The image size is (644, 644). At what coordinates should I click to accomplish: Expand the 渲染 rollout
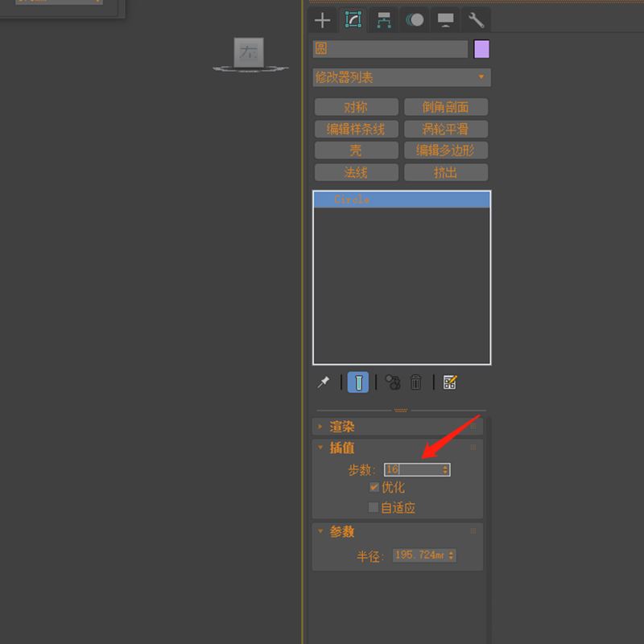pos(342,427)
